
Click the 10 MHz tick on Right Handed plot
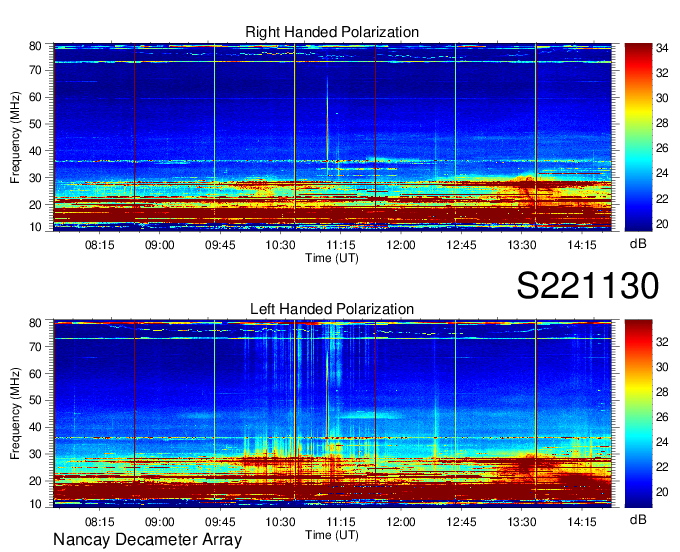[35, 227]
